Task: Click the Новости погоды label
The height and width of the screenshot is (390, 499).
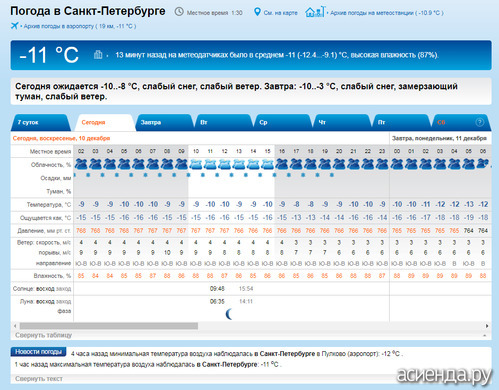Action: pyautogui.click(x=38, y=352)
